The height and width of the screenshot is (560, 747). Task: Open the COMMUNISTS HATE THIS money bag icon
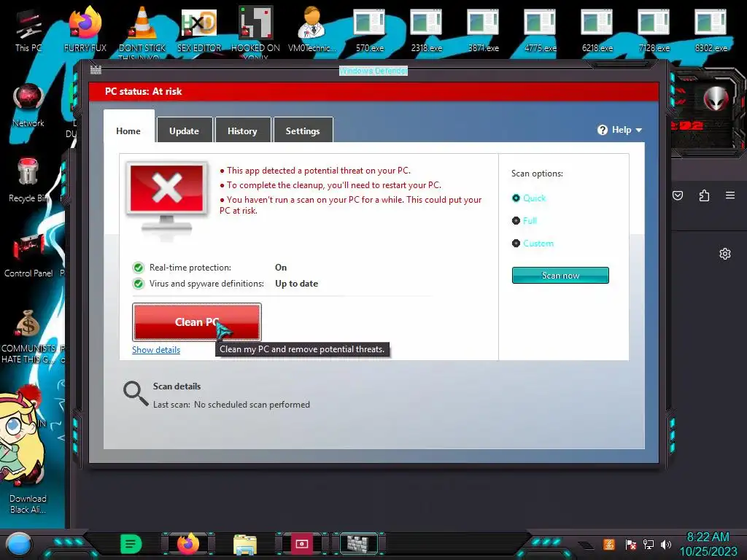click(28, 335)
